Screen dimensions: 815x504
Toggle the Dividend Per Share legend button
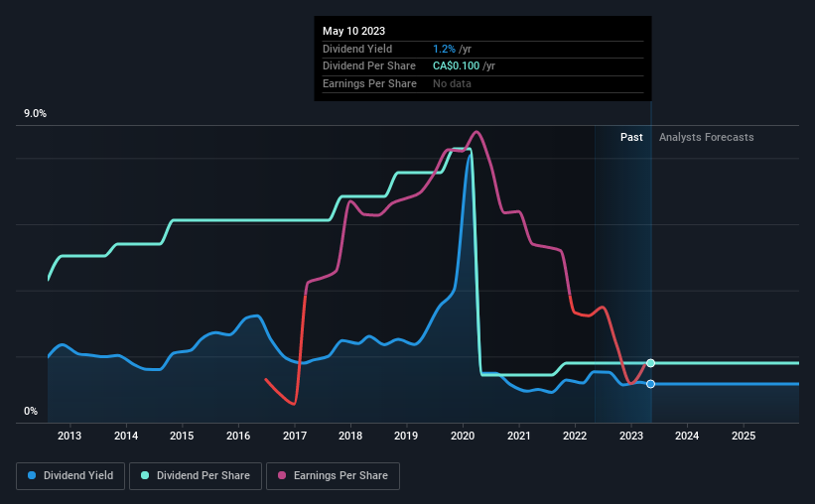pyautogui.click(x=196, y=476)
